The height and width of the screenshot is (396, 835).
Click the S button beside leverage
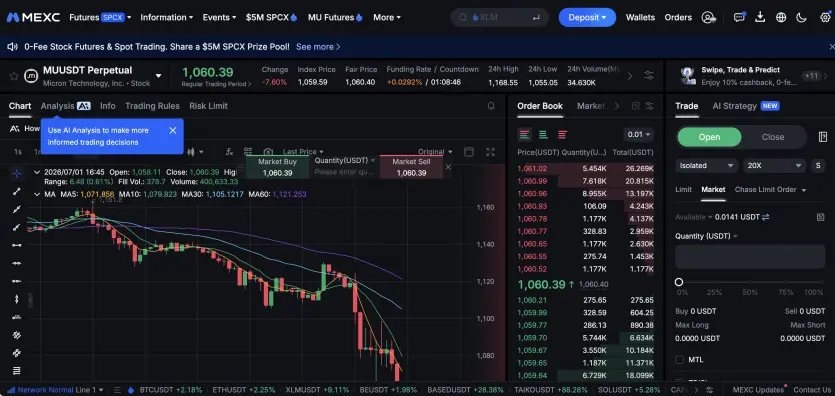tap(817, 166)
